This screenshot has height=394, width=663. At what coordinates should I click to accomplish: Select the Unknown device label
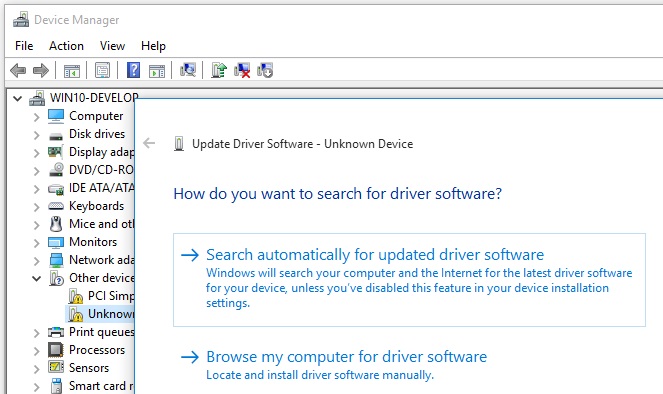pos(111,314)
